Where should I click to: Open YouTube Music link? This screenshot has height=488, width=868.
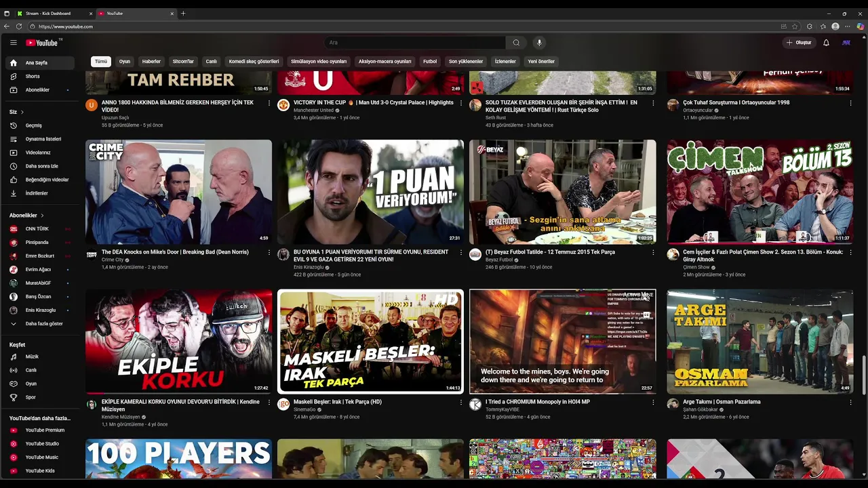pos(41,457)
